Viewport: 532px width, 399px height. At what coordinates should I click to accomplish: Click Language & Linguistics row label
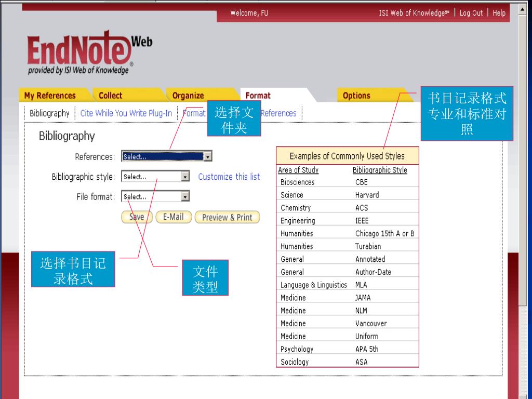pos(313,285)
